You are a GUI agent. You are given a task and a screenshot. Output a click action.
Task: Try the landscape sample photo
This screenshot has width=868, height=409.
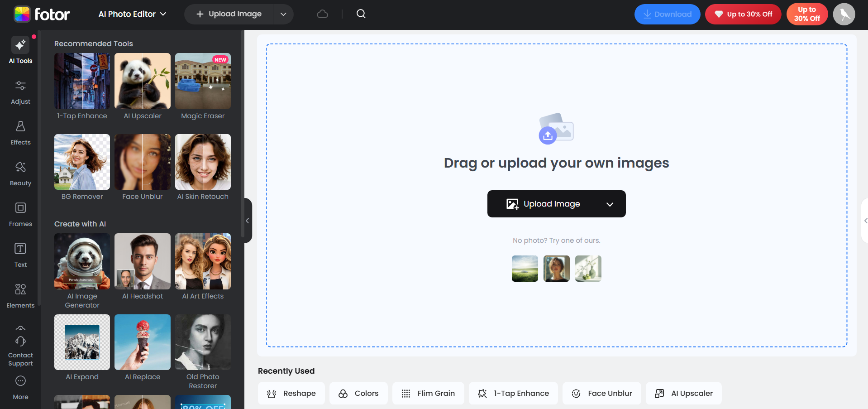click(525, 269)
